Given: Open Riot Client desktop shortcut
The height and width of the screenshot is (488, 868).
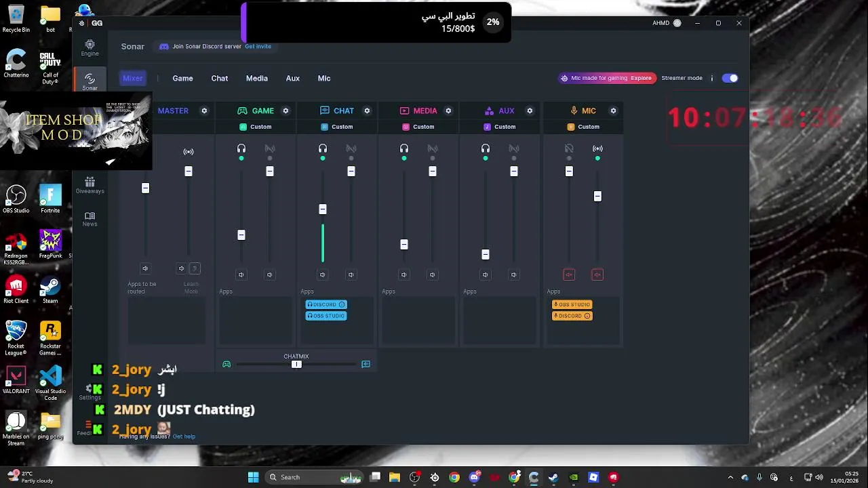Looking at the screenshot, I should pos(16,289).
